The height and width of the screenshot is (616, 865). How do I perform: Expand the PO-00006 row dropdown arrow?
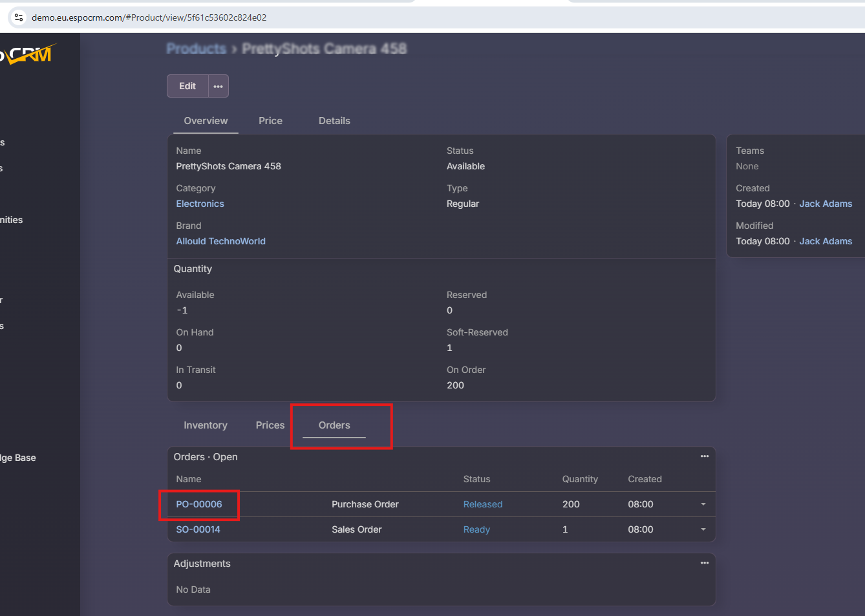(703, 504)
